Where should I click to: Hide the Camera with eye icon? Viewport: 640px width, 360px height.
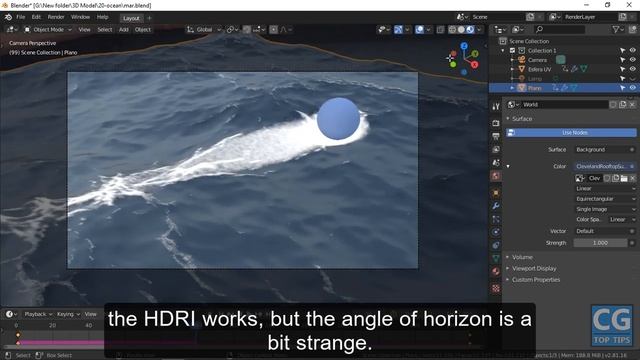point(632,60)
